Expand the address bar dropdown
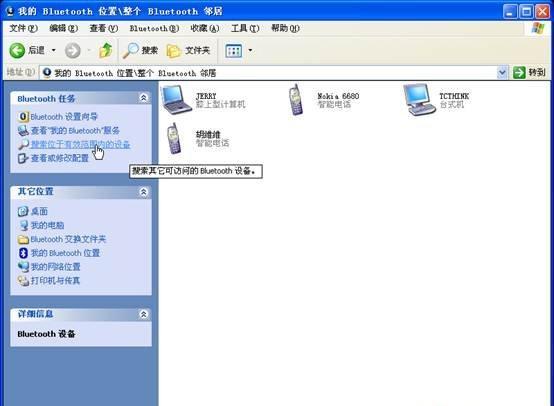 [502, 73]
